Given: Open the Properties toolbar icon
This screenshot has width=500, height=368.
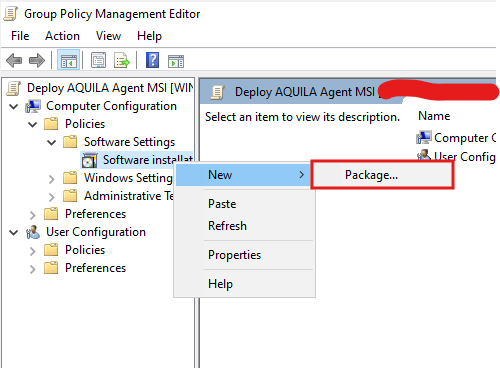Looking at the screenshot, I should 99,61.
